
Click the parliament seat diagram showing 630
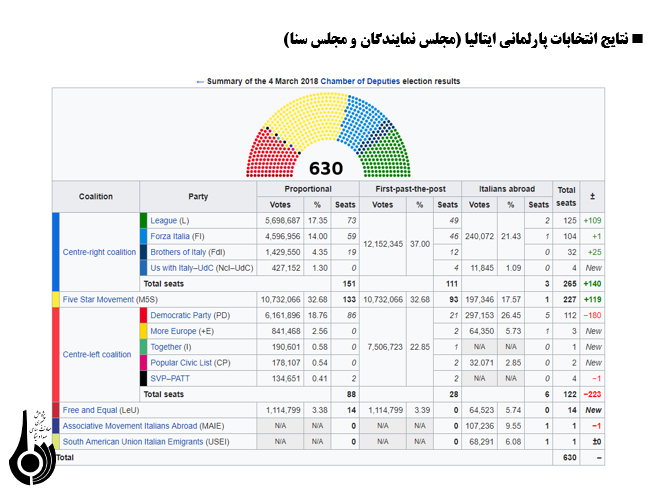coord(328,135)
